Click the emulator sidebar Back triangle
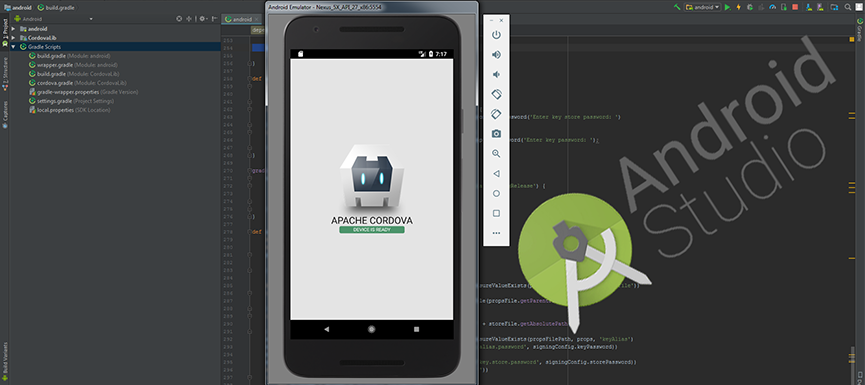Viewport: 865px width, 385px height. pyautogui.click(x=496, y=174)
